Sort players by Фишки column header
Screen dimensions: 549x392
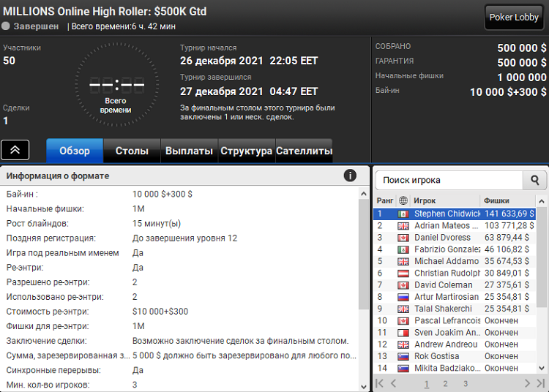[508, 200]
